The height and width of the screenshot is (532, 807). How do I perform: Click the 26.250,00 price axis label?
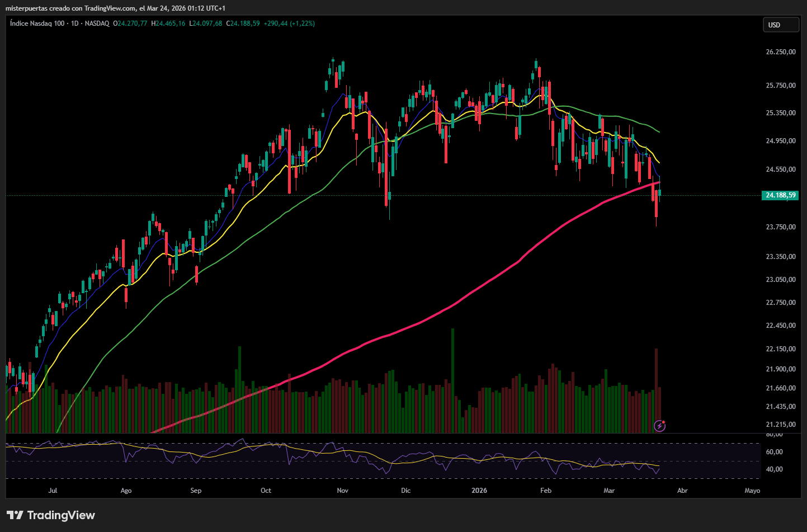tap(781, 52)
